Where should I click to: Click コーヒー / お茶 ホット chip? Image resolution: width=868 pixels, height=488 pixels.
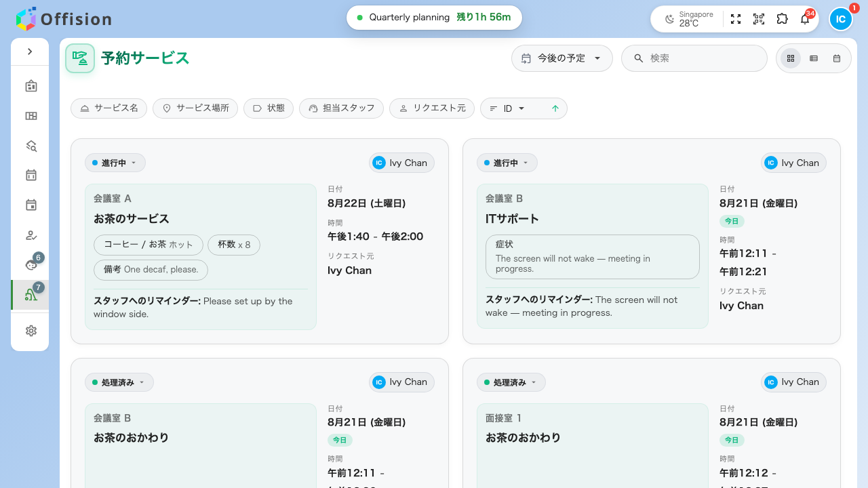pyautogui.click(x=149, y=245)
